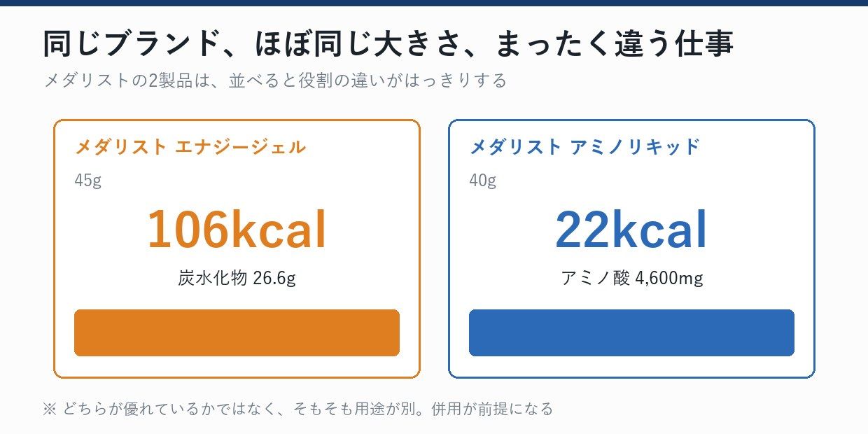Click the footnote starting with ※
Image resolution: width=868 pixels, height=434 pixels.
click(x=298, y=409)
